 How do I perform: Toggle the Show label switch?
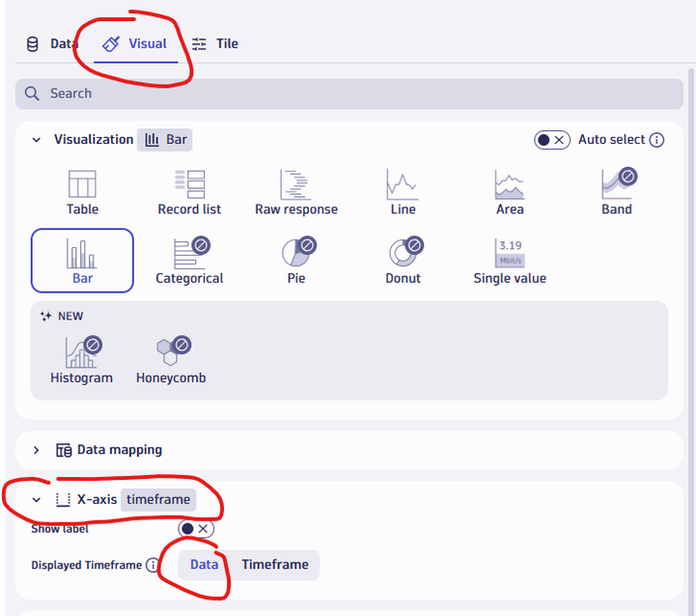[x=196, y=528]
